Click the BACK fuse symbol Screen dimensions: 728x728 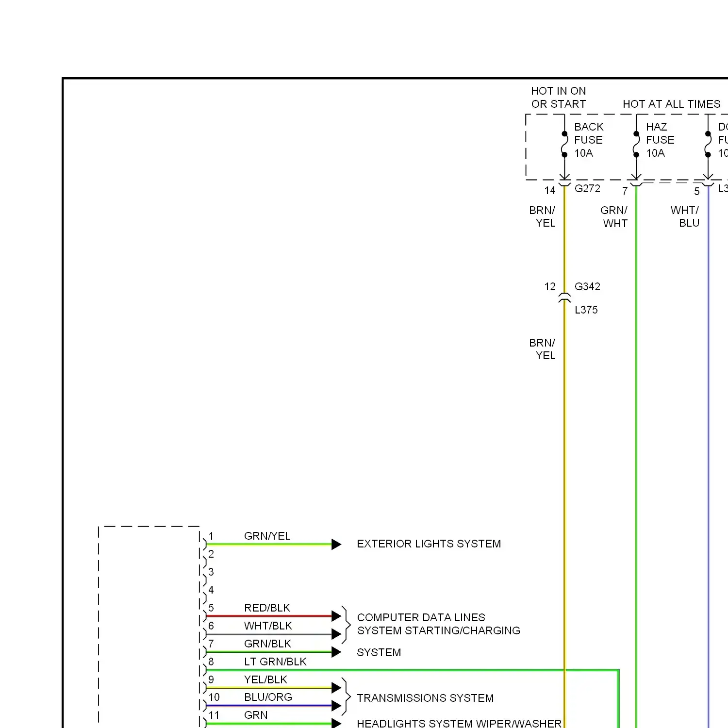click(x=564, y=144)
